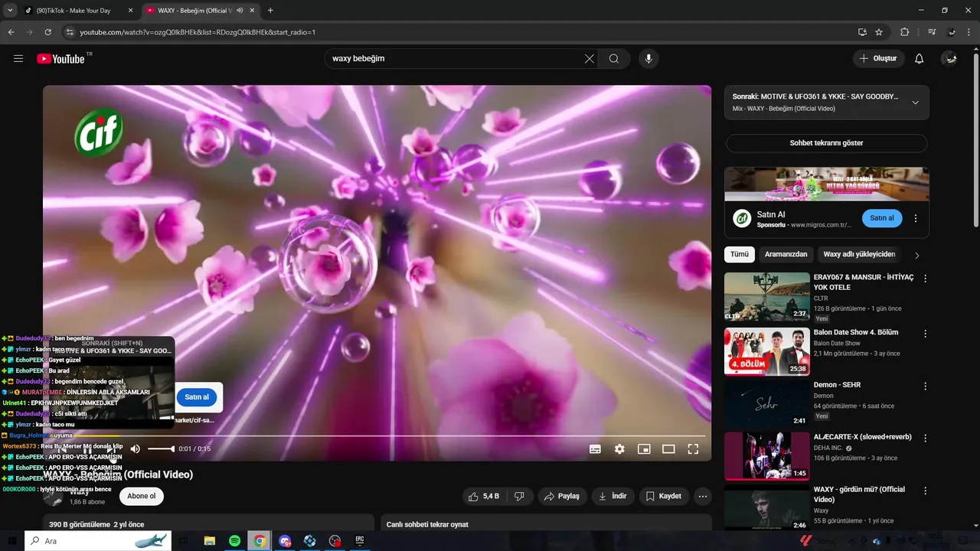The image size is (980, 551).
Task: Click the address bar URL
Action: click(x=198, y=32)
